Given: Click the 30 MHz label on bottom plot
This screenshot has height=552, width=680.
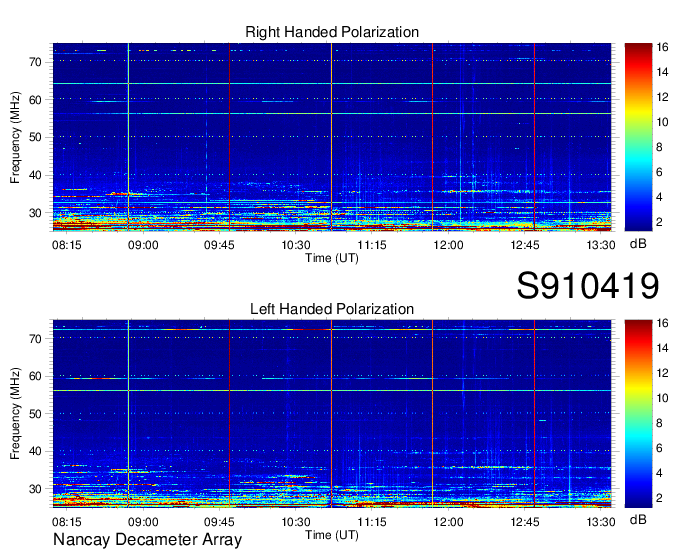Looking at the screenshot, I should [x=36, y=489].
